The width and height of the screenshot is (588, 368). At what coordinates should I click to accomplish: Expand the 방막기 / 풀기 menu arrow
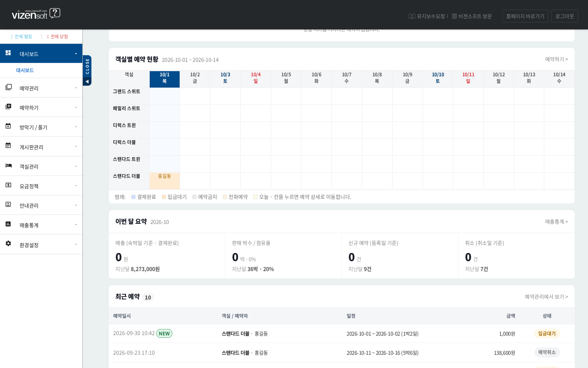point(76,127)
